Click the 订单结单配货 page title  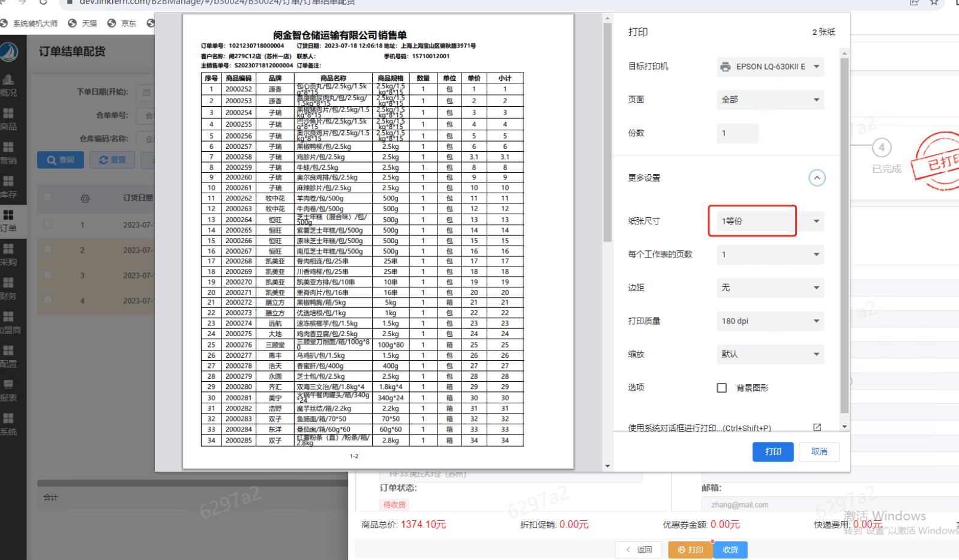(x=72, y=52)
